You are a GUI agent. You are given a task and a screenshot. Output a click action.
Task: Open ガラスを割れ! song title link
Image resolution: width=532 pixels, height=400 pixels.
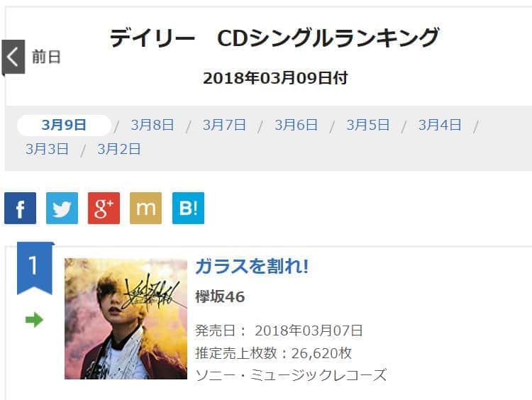[252, 267]
